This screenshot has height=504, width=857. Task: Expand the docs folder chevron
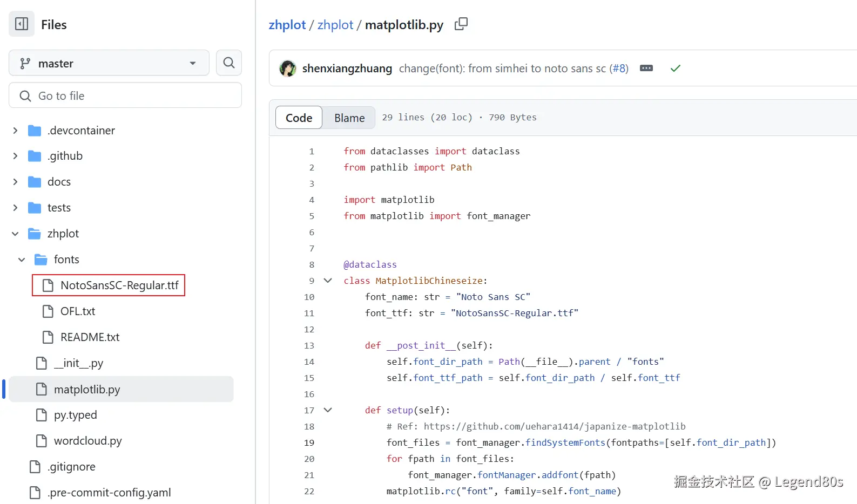pyautogui.click(x=15, y=182)
